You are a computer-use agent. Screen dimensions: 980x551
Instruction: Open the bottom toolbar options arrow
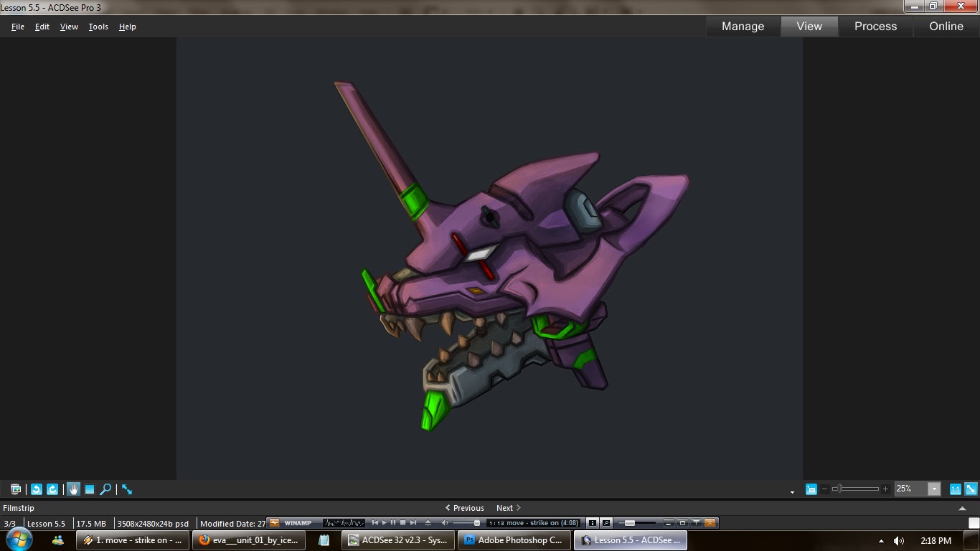tap(792, 491)
